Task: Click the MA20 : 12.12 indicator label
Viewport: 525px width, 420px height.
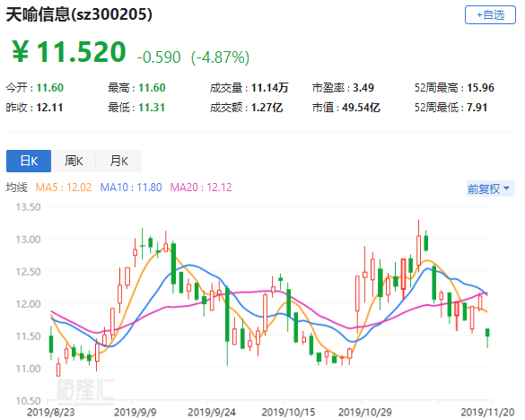Action: pos(201,188)
